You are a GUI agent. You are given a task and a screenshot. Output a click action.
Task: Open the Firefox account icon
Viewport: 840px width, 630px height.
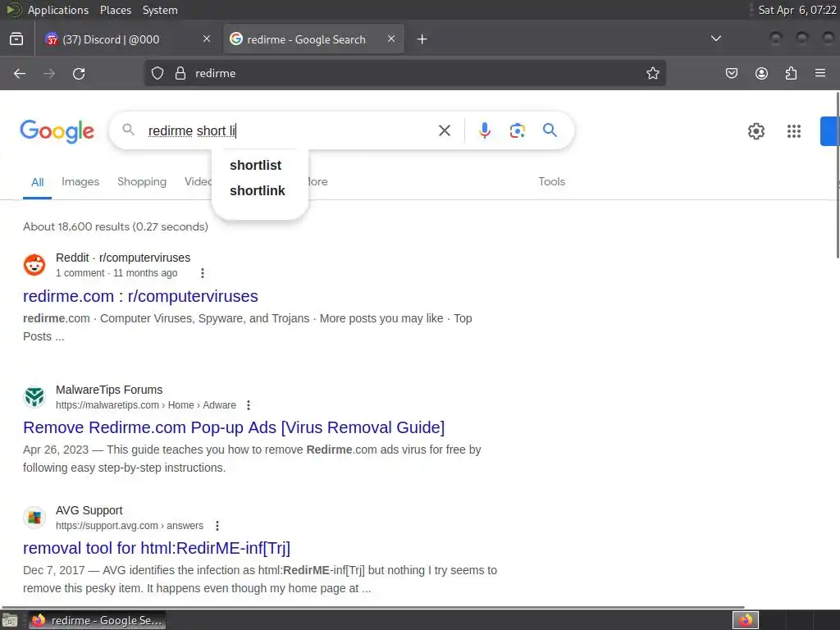point(761,73)
